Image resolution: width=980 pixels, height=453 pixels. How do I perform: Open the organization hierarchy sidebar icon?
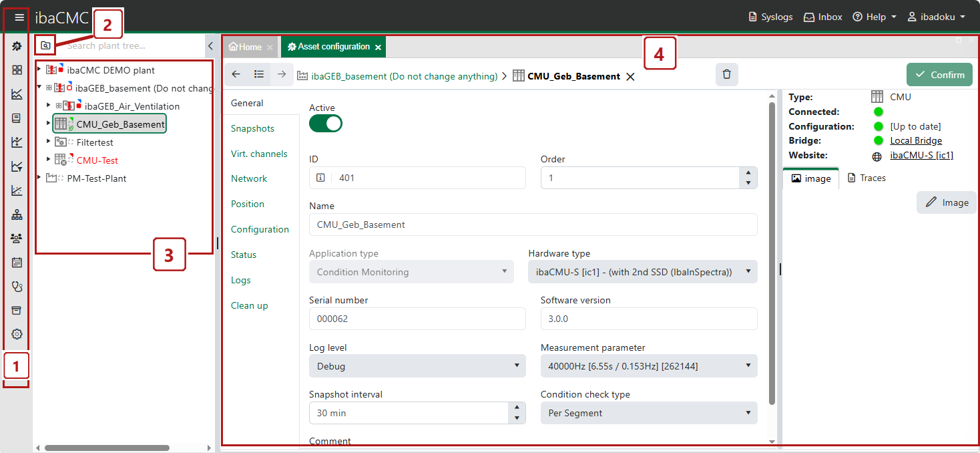(x=17, y=214)
